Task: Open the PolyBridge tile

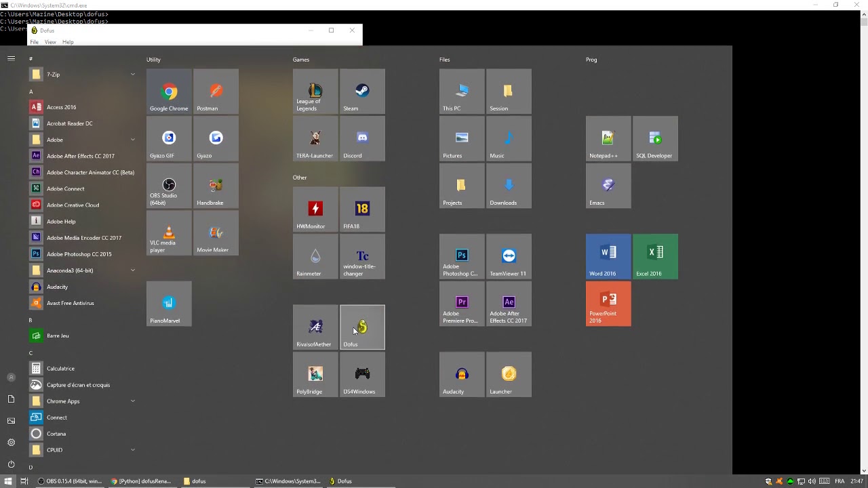Action: coord(315,375)
